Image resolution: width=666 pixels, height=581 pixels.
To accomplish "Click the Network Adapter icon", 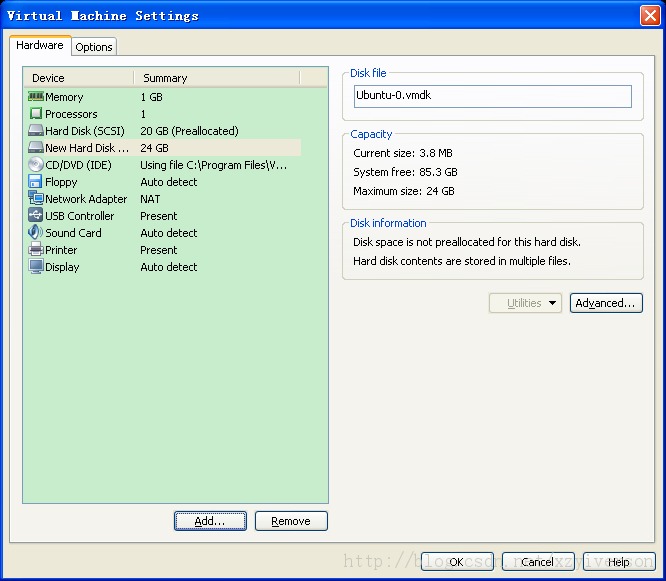I will [36, 199].
